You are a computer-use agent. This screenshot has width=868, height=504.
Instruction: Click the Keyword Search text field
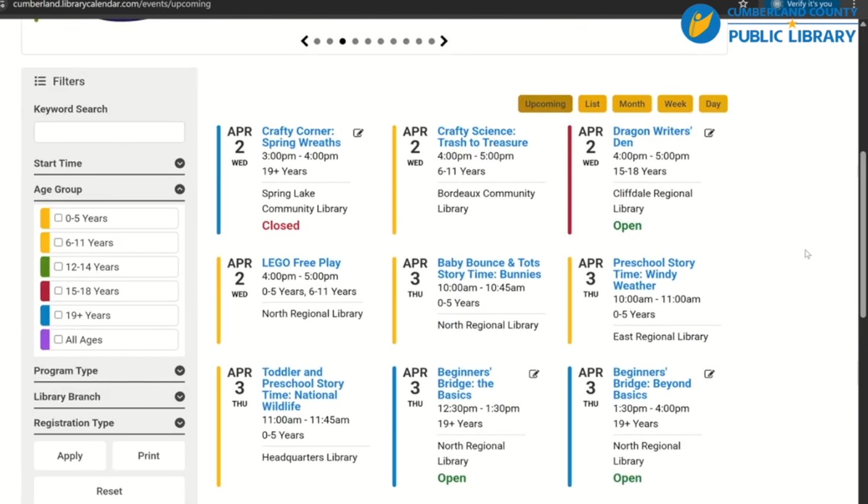pyautogui.click(x=109, y=132)
